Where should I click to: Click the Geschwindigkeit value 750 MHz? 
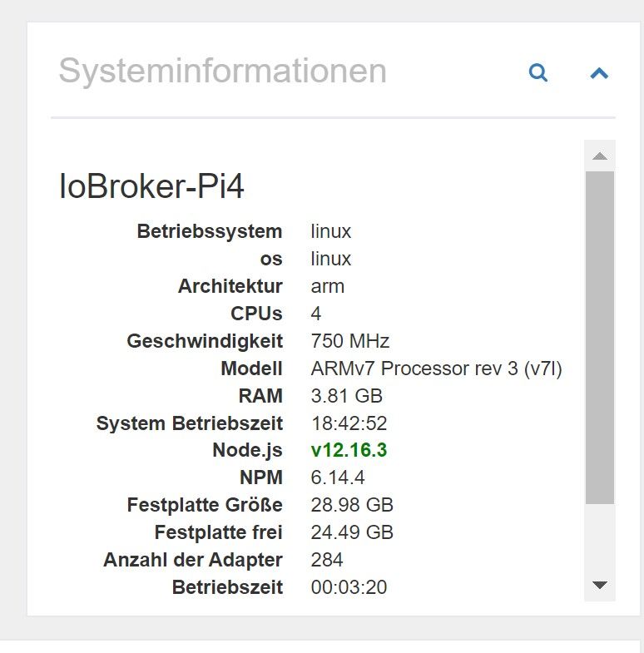click(350, 341)
